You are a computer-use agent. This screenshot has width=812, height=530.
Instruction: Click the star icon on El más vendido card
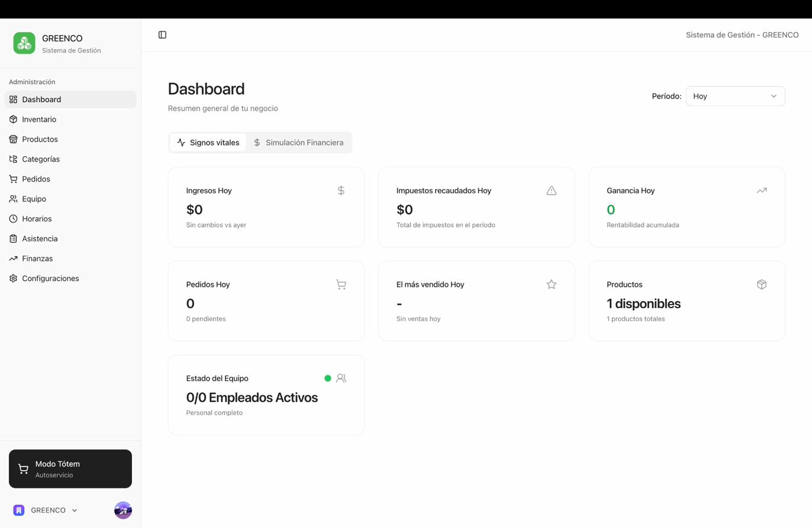coord(551,284)
